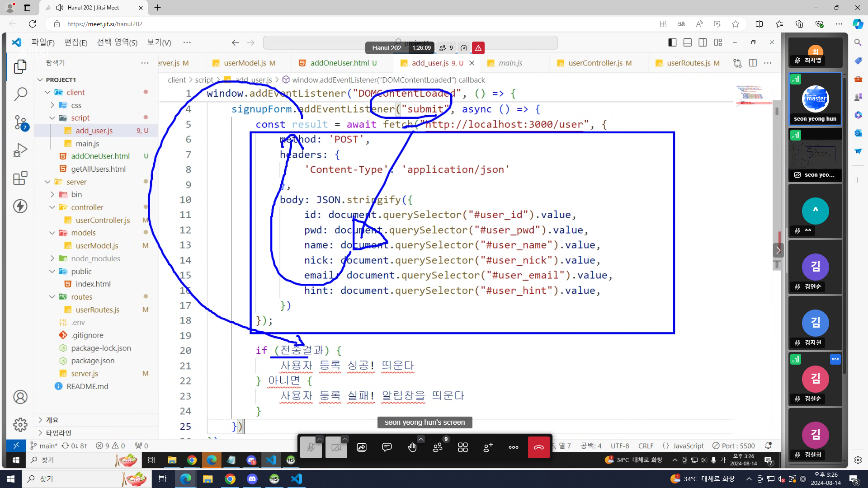Viewport: 868px width, 488px height.
Task: Open more actions menu in toolbar
Action: click(513, 447)
